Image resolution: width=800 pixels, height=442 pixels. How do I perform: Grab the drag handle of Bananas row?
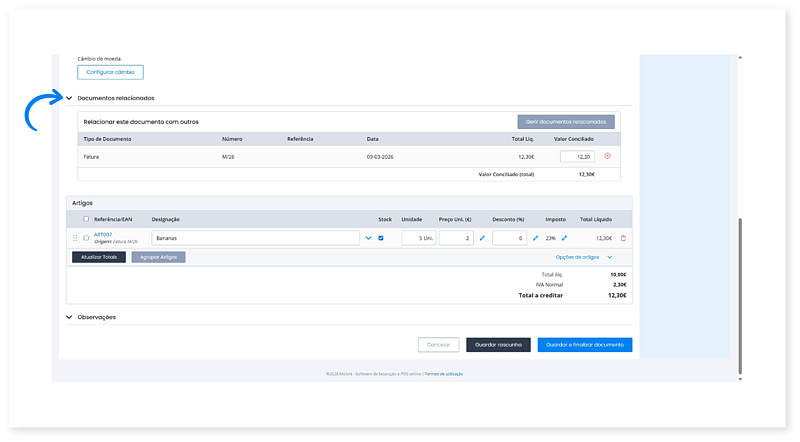[75, 238]
